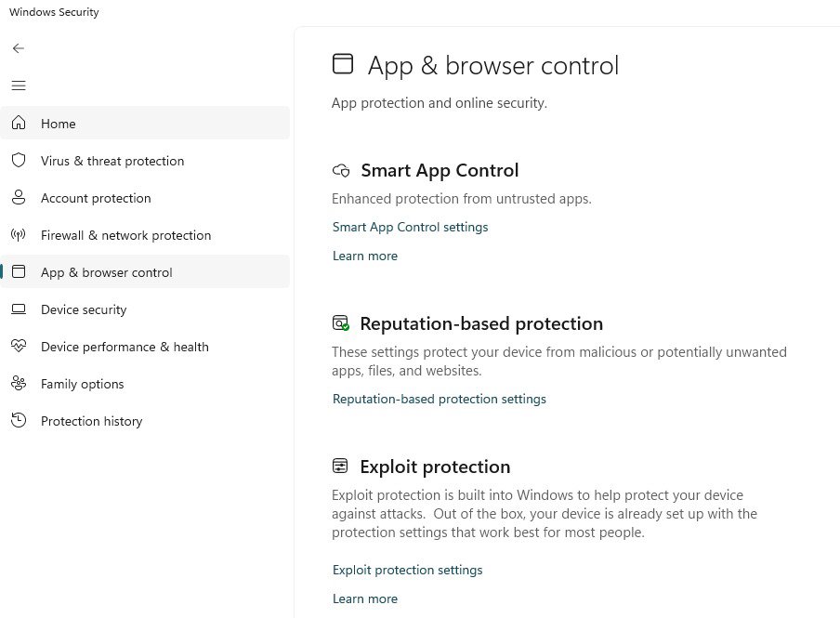The image size is (840, 618).
Task: Select App & browser control in sidebar
Action: tap(107, 272)
